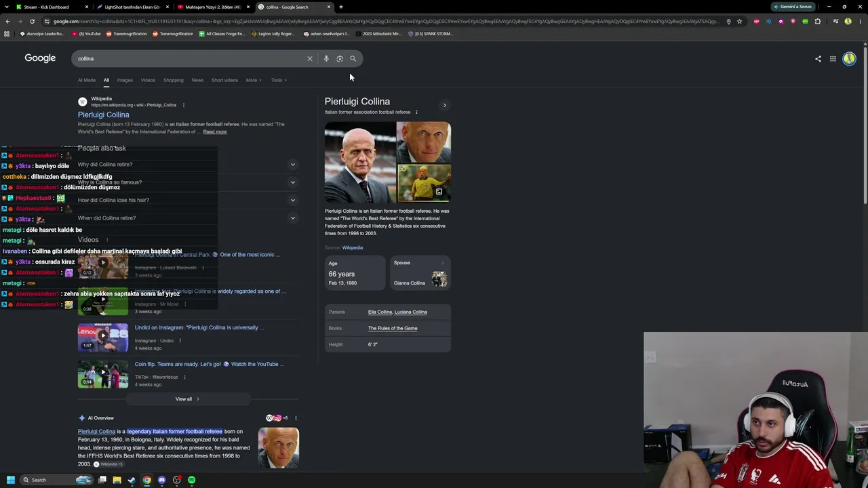Open the 'All Classes Forge En...' bookmark
This screenshot has width=868, height=488.
[x=222, y=33]
